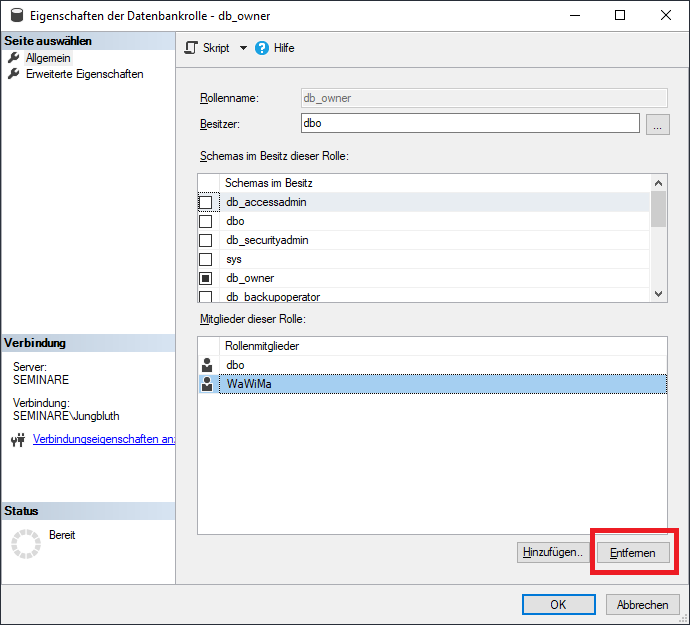690x625 pixels.
Task: Click the user icon next to dbo member
Action: point(208,366)
